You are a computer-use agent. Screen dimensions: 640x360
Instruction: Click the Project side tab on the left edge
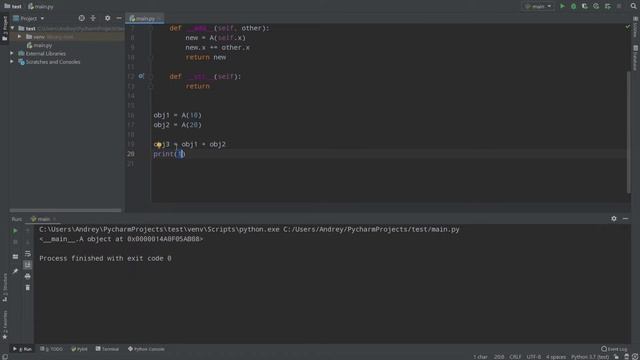[4, 29]
